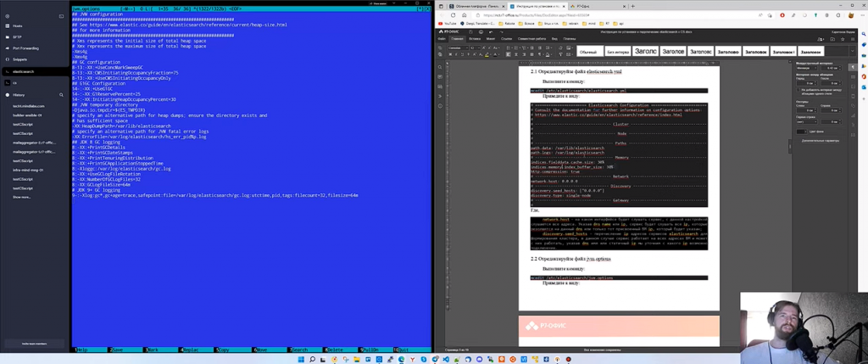Click 4Replac in mcedit bottom bar

point(190,350)
